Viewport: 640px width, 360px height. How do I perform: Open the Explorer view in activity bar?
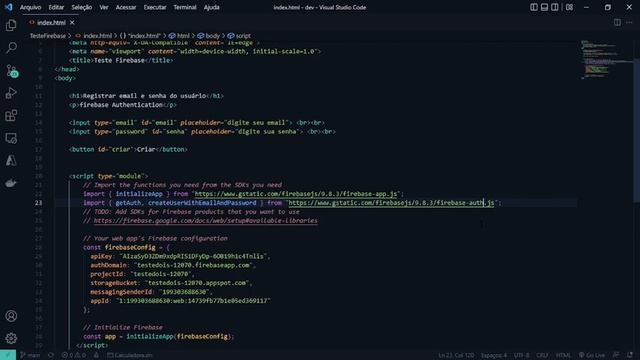click(x=11, y=25)
